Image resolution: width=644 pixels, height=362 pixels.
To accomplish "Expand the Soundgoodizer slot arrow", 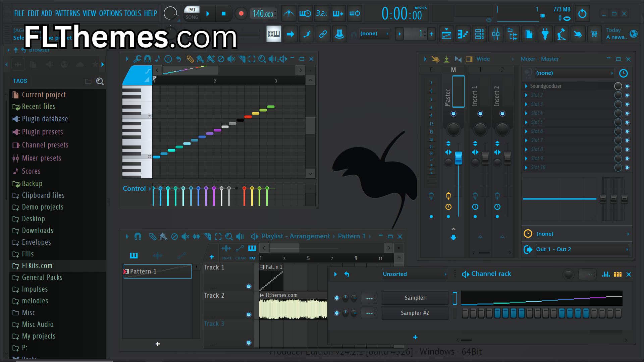I will click(x=526, y=86).
